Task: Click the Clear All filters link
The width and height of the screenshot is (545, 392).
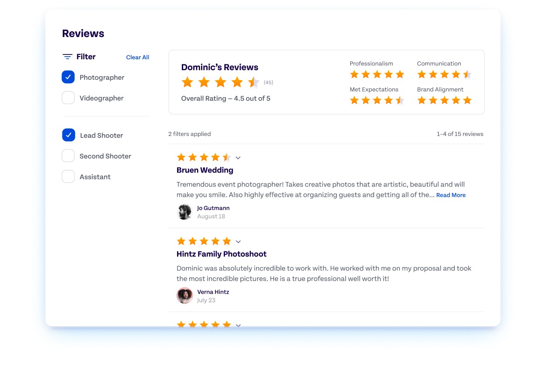Action: (x=137, y=57)
